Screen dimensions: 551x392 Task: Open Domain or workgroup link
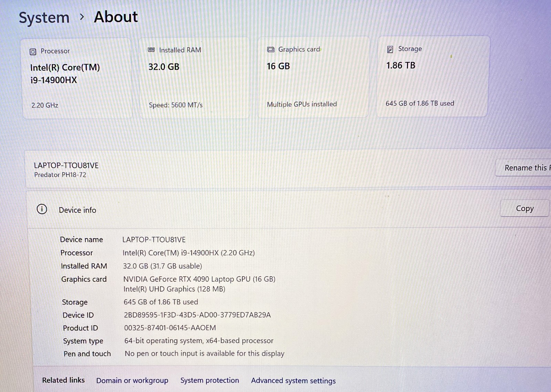coord(132,380)
